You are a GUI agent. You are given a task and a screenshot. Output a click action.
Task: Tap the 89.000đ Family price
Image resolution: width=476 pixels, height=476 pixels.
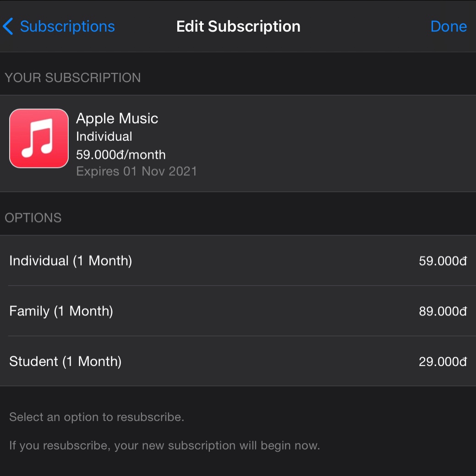(443, 311)
